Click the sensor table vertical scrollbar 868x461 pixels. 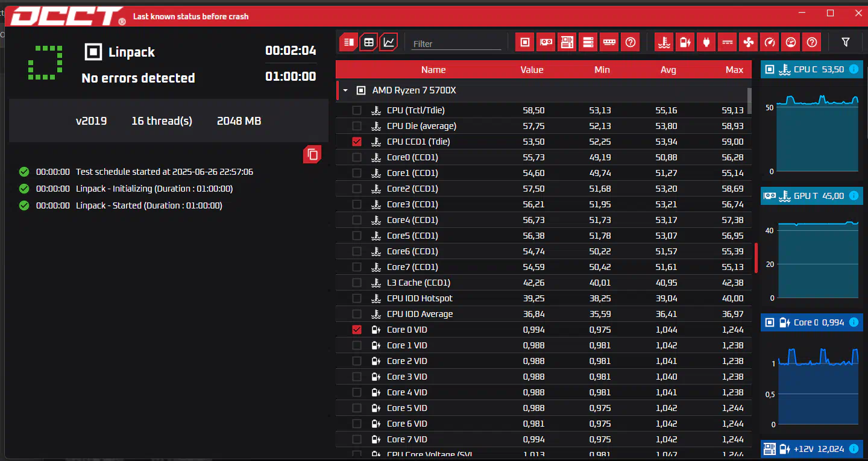tap(749, 101)
